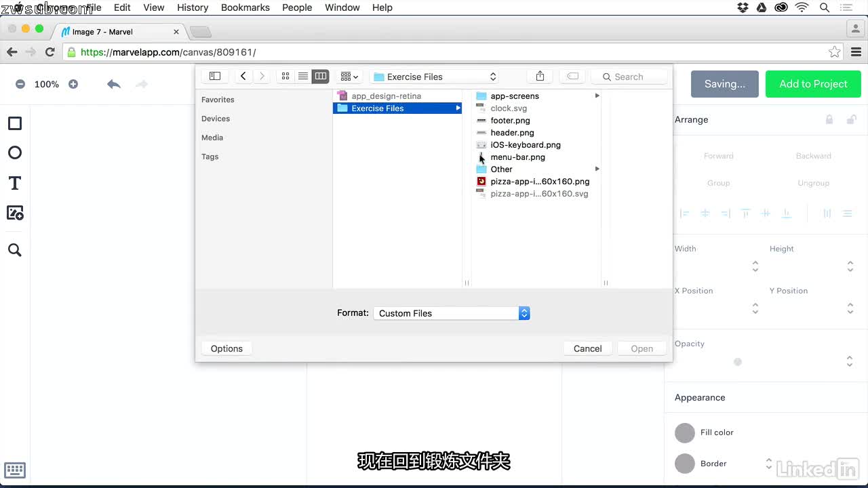This screenshot has width=868, height=488.
Task: Click the unlock icon in Arrange panel
Action: 851,120
